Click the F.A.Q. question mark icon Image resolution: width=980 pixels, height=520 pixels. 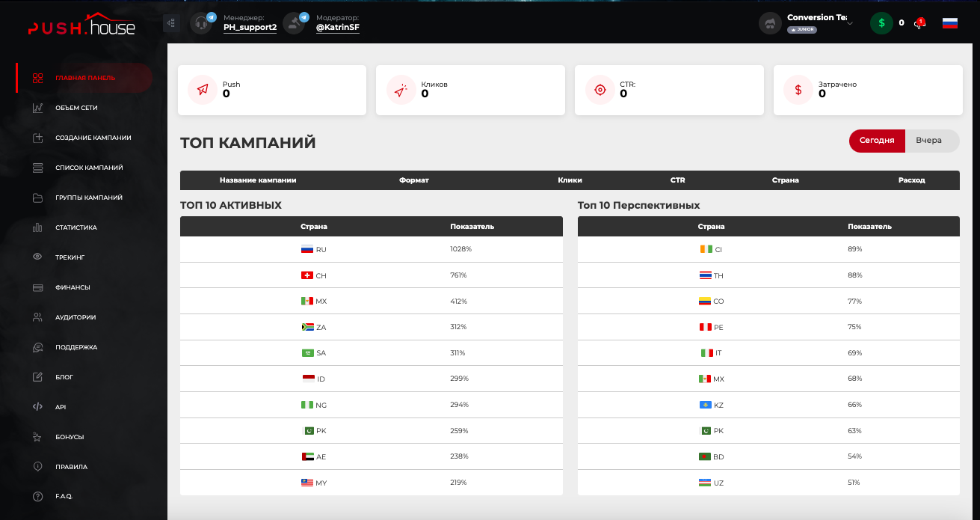[37, 497]
